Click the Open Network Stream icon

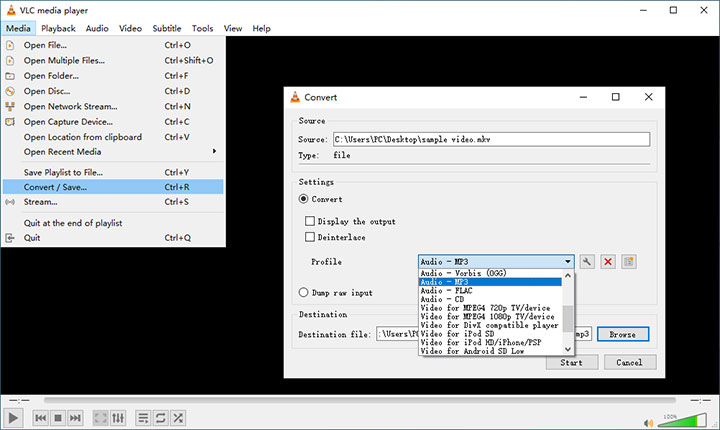tap(10, 107)
